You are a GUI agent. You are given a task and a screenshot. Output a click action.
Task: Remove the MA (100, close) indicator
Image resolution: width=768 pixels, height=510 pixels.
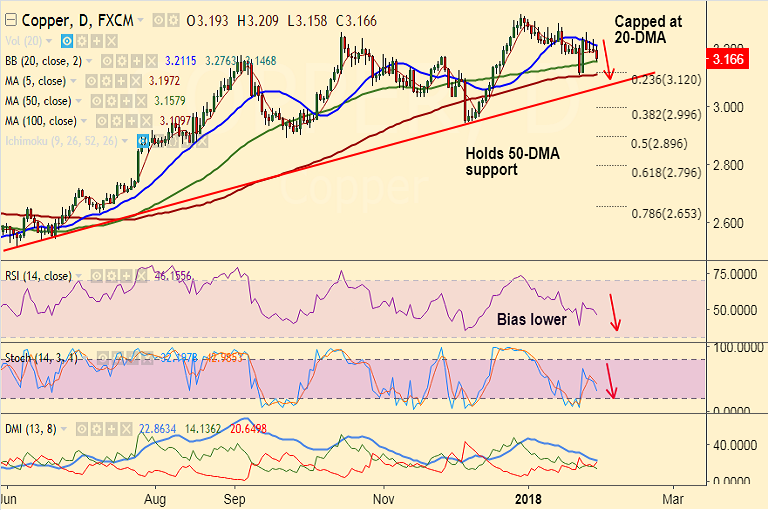point(146,121)
